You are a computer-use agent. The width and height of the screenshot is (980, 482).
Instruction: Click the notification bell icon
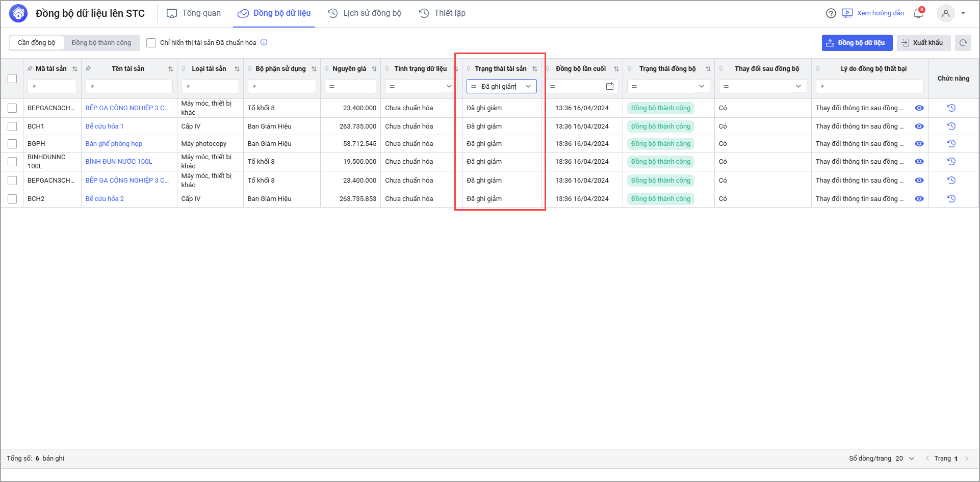coord(918,13)
